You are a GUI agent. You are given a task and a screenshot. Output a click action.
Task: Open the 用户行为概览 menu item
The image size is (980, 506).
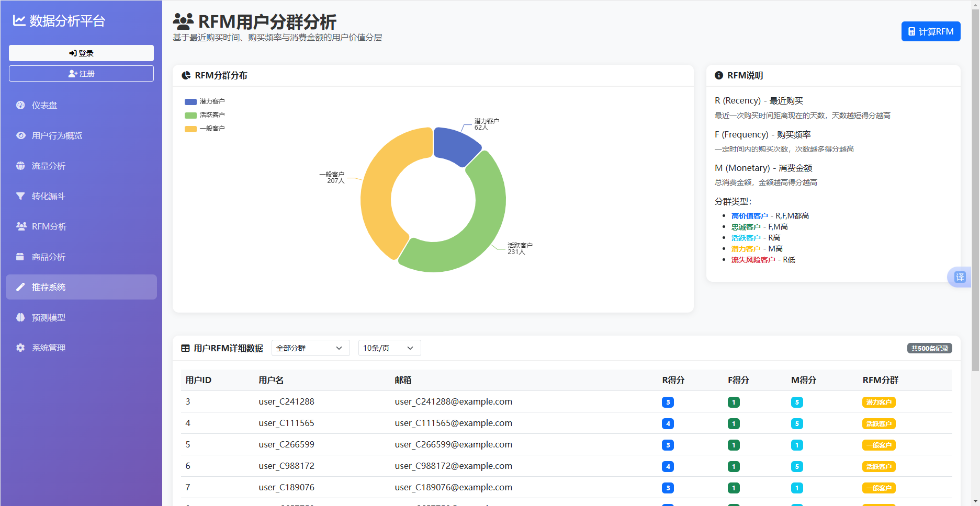81,135
